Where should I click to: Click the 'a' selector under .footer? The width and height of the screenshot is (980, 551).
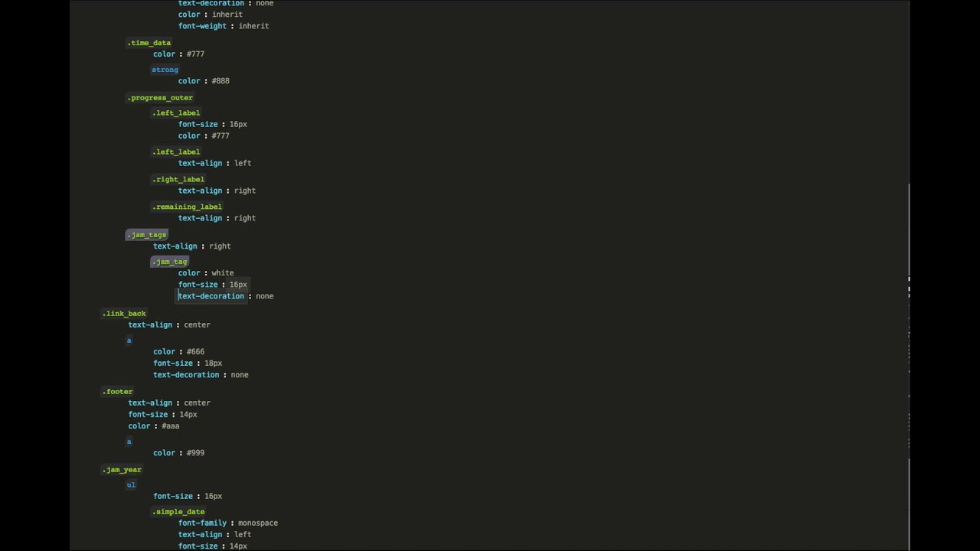coord(129,442)
